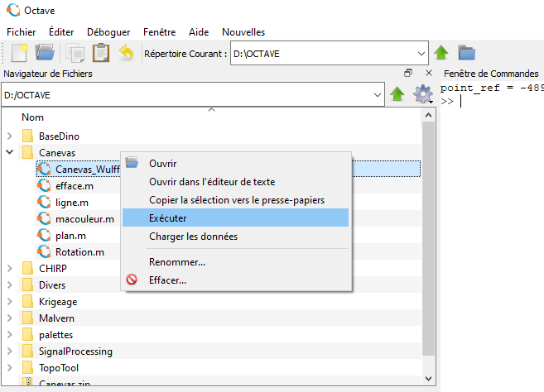Select Exécuter in the context menu
Image resolution: width=544 pixels, height=392 pixels.
[167, 218]
